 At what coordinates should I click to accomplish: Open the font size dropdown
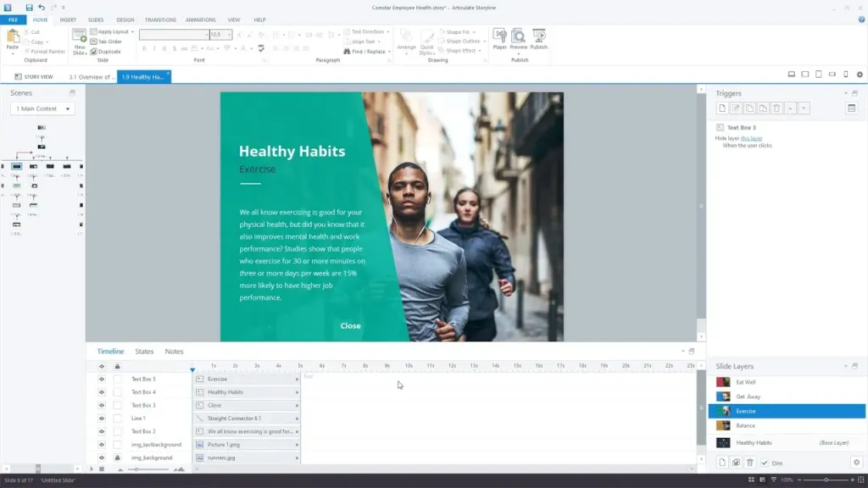pos(231,35)
